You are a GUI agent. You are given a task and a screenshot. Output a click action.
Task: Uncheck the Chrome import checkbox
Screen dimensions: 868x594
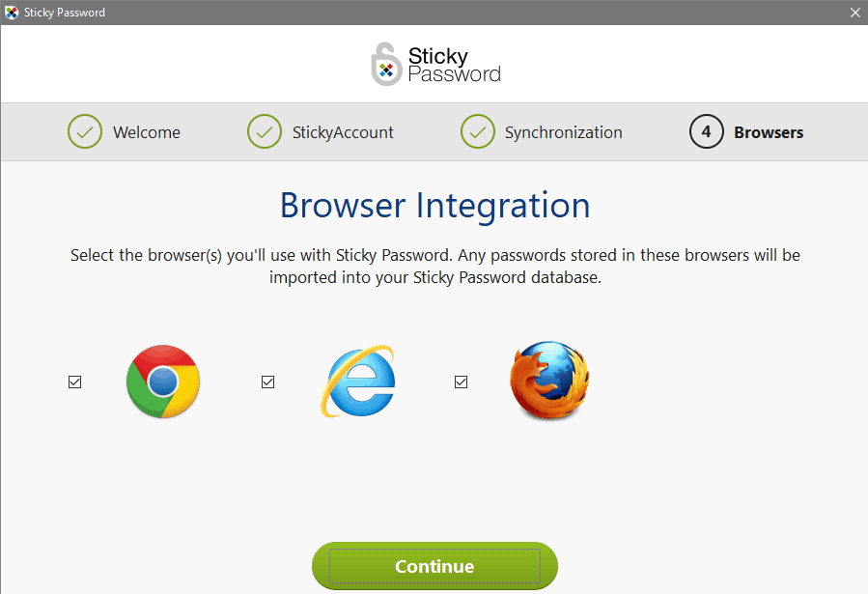coord(74,382)
